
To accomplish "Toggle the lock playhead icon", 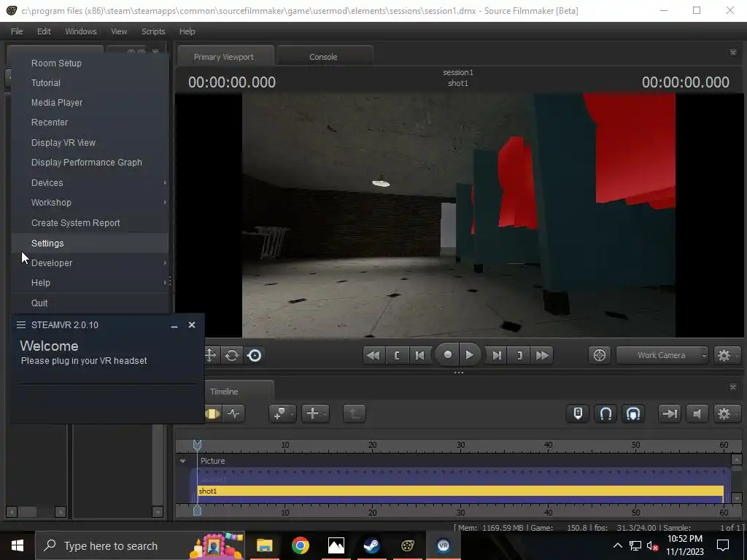I will click(578, 413).
